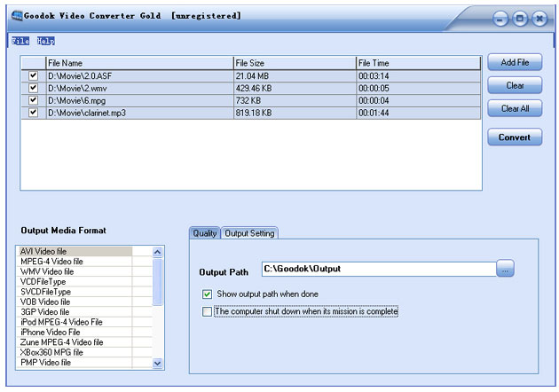Select WMV Video file format
559x392 pixels.
coord(75,271)
